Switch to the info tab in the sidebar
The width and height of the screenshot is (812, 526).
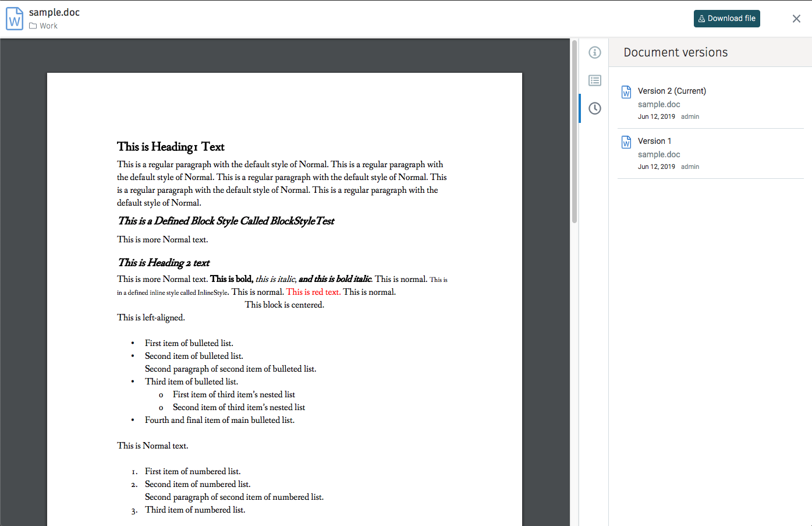point(594,52)
